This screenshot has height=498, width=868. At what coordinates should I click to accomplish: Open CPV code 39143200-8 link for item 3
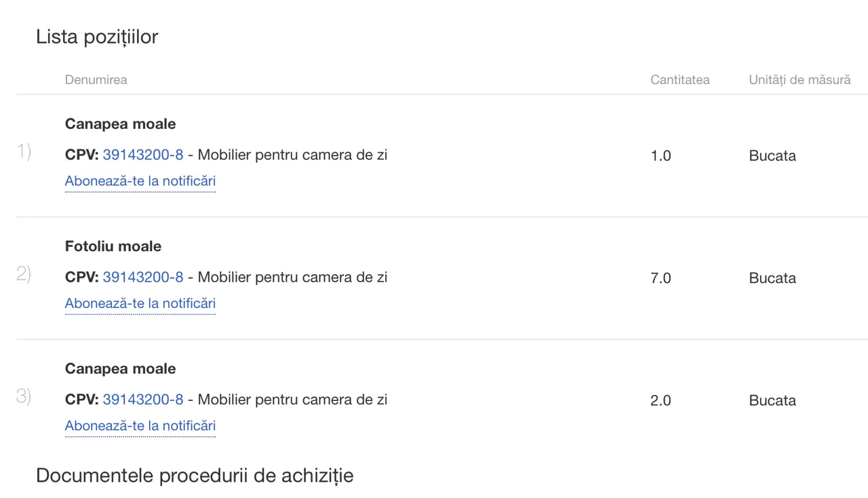pos(143,399)
